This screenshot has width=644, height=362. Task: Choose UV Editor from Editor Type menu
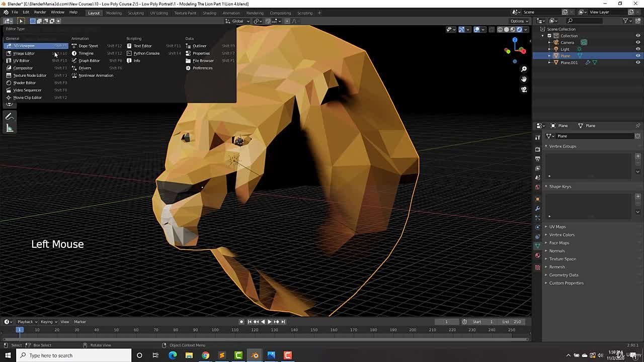click(36, 60)
